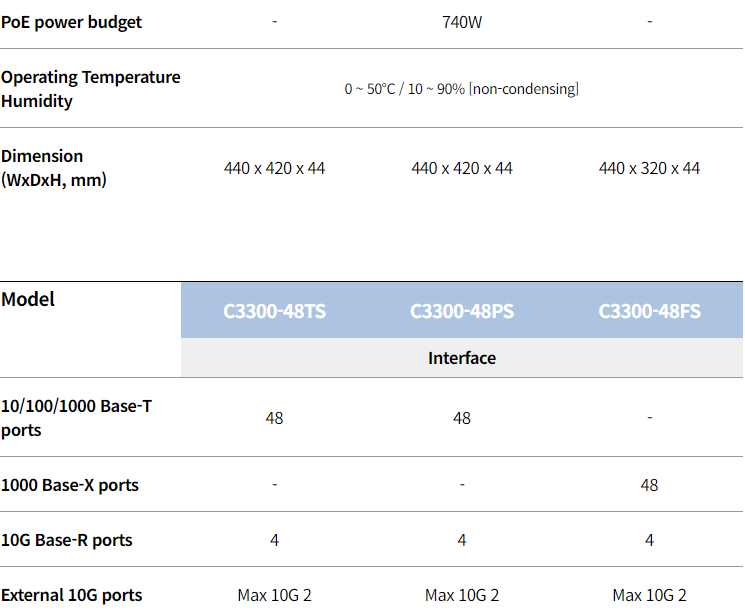Click the 48 under C3300-48TS Base-T ports

click(x=274, y=418)
